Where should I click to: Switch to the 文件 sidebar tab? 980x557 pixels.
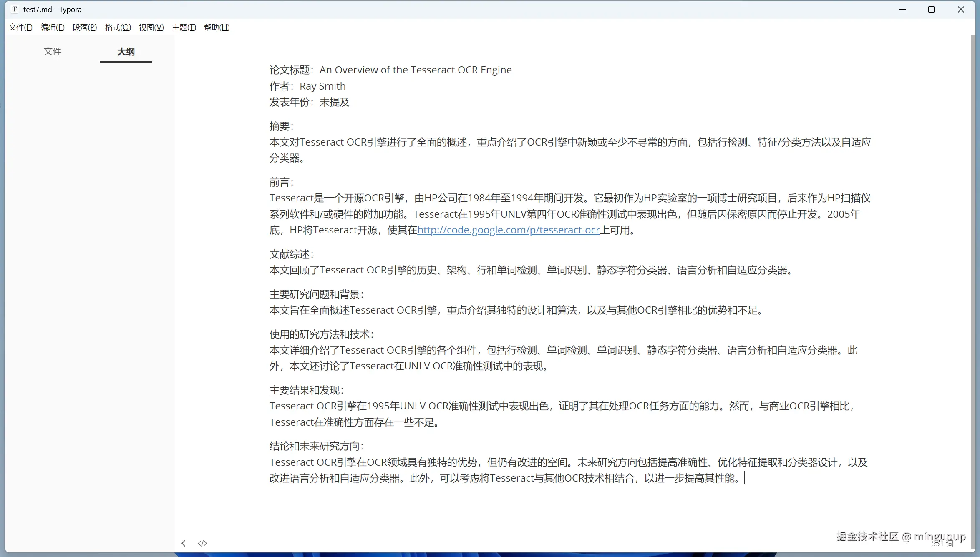point(53,51)
